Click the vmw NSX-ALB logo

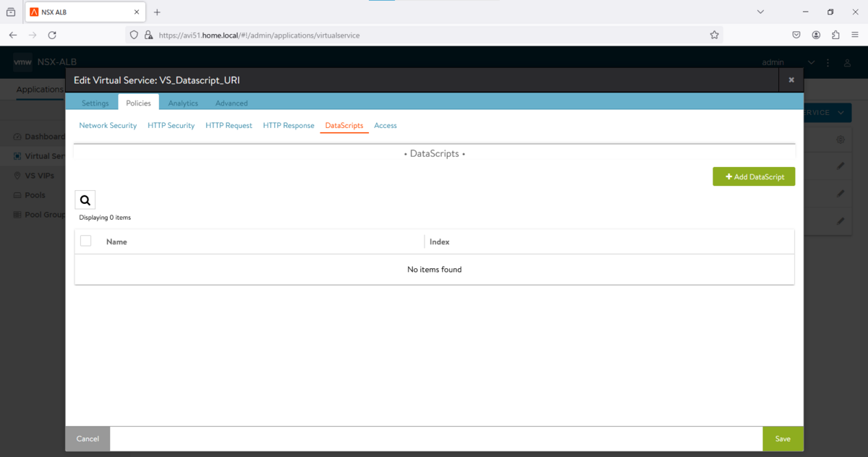click(45, 62)
